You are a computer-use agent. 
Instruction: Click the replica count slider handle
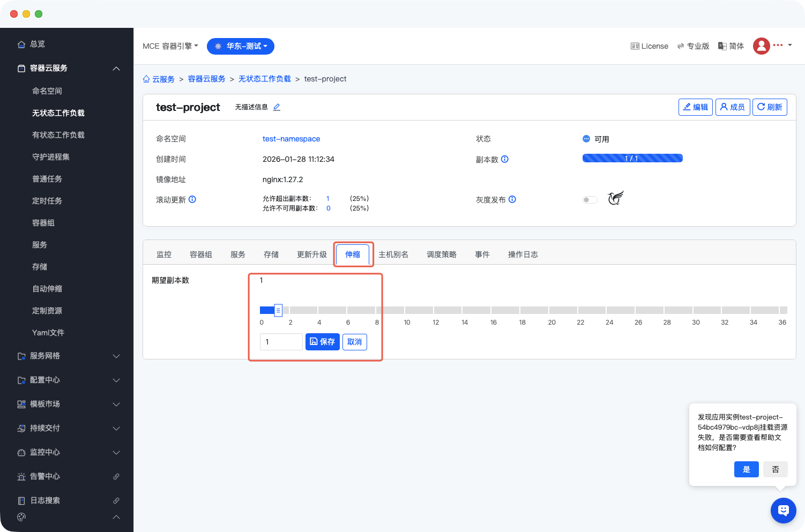coord(278,310)
